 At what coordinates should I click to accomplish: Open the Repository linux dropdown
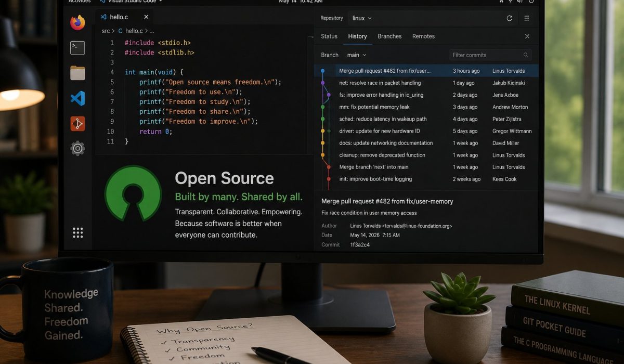(x=362, y=18)
